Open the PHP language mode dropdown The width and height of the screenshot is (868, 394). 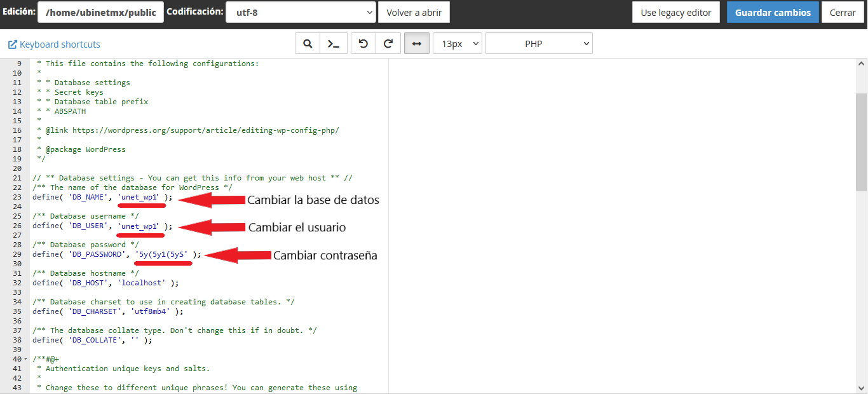point(539,44)
